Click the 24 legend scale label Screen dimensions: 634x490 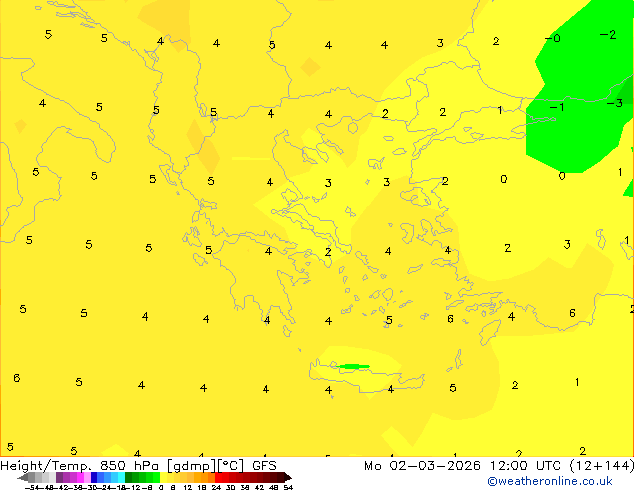coord(216,487)
